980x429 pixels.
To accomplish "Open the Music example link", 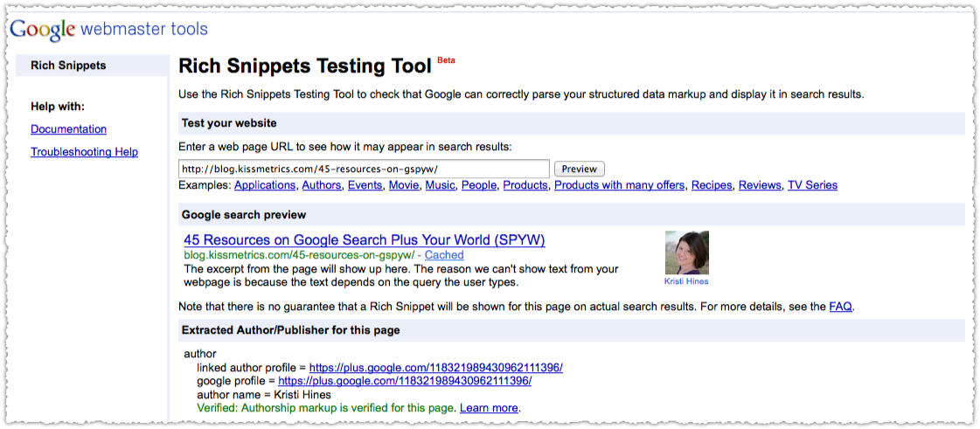I will tap(440, 185).
